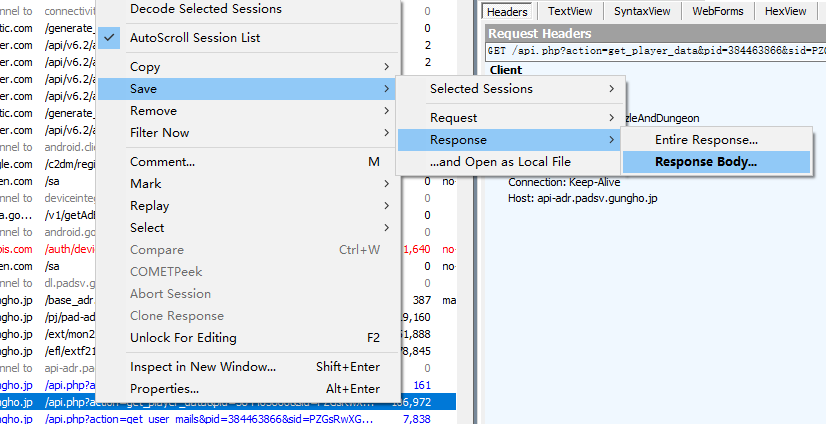Switch to the SyntaxView inspector tab
826x424 pixels.
pos(643,12)
